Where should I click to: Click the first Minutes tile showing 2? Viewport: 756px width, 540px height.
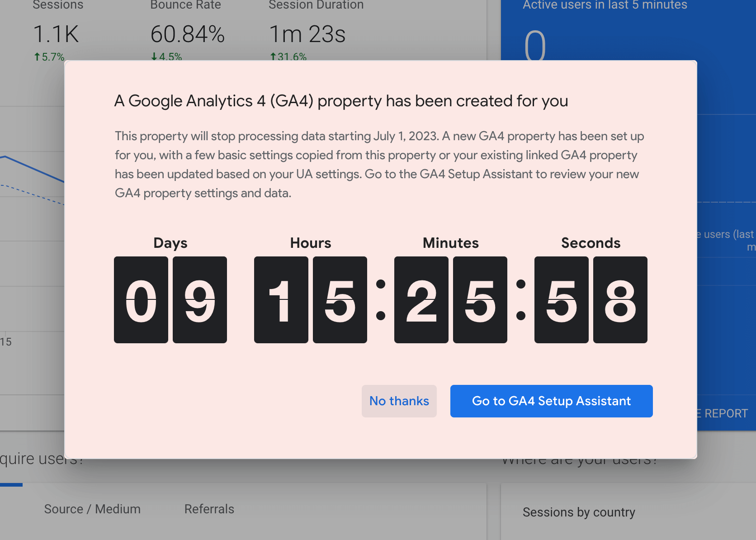(x=421, y=300)
